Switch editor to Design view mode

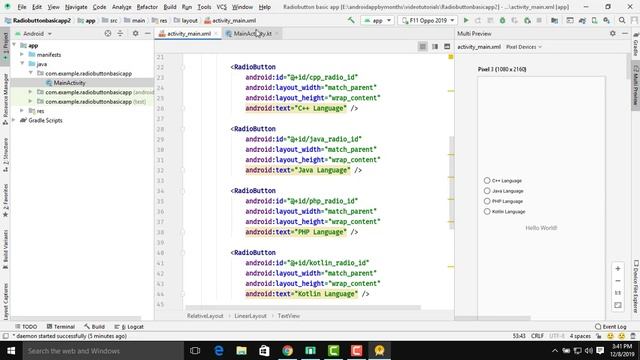[x=447, y=47]
